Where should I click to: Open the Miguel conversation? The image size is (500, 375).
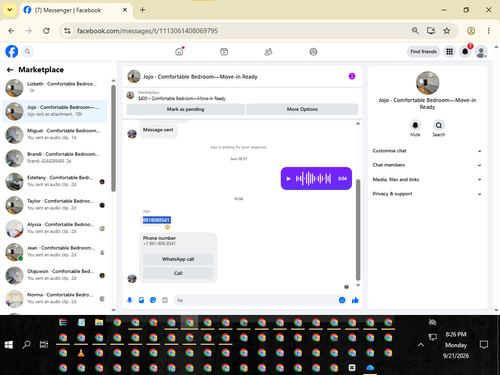coord(55,135)
